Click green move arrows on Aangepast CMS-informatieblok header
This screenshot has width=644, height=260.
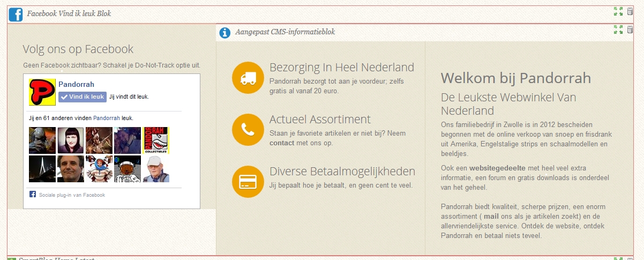click(x=618, y=29)
